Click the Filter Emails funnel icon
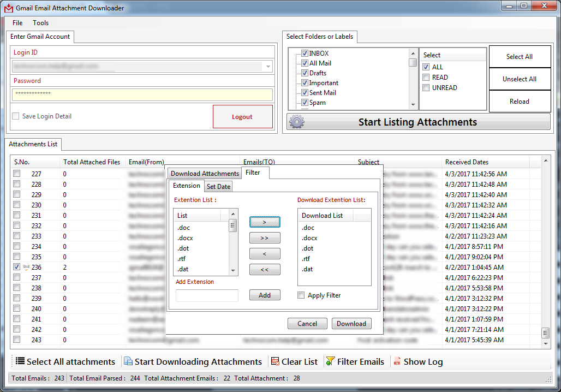This screenshot has width=561, height=392. click(x=330, y=361)
